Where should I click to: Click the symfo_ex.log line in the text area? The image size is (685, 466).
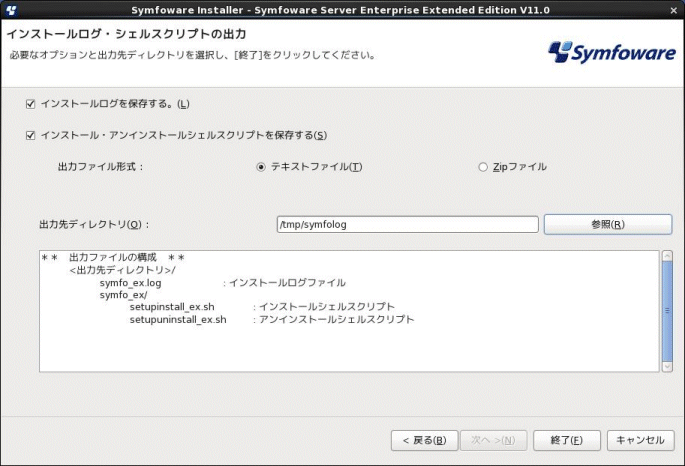pos(130,283)
